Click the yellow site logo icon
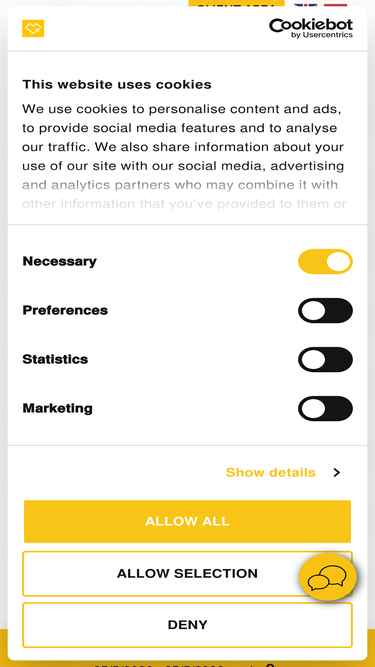375x667 pixels. click(x=33, y=29)
